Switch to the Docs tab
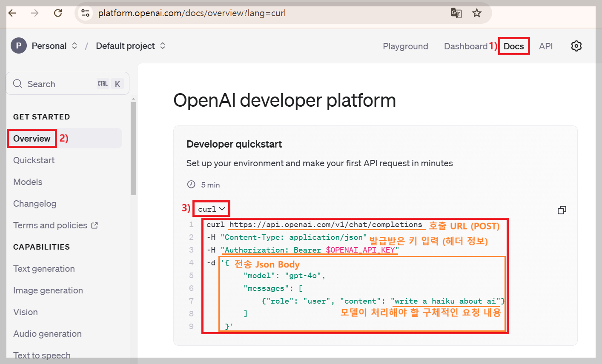 (513, 46)
